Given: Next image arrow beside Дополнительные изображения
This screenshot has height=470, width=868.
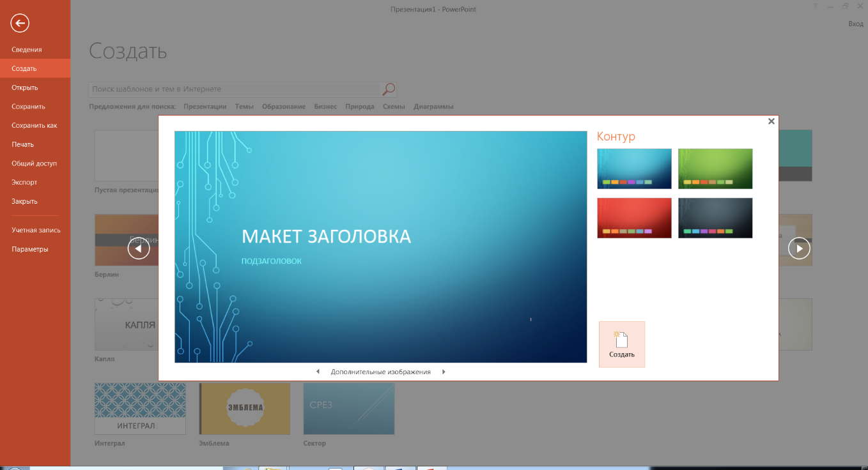Looking at the screenshot, I should click(x=444, y=372).
